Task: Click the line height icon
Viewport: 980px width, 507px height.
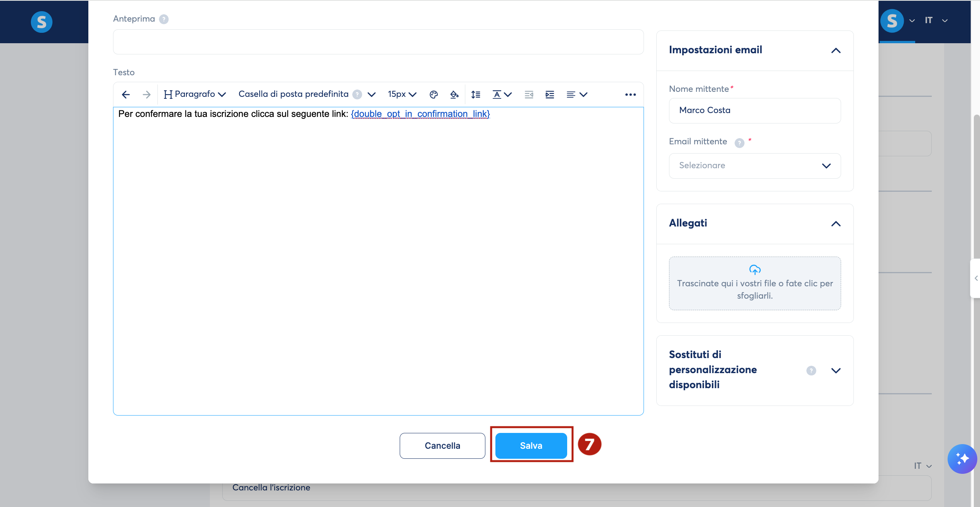Action: tap(476, 95)
